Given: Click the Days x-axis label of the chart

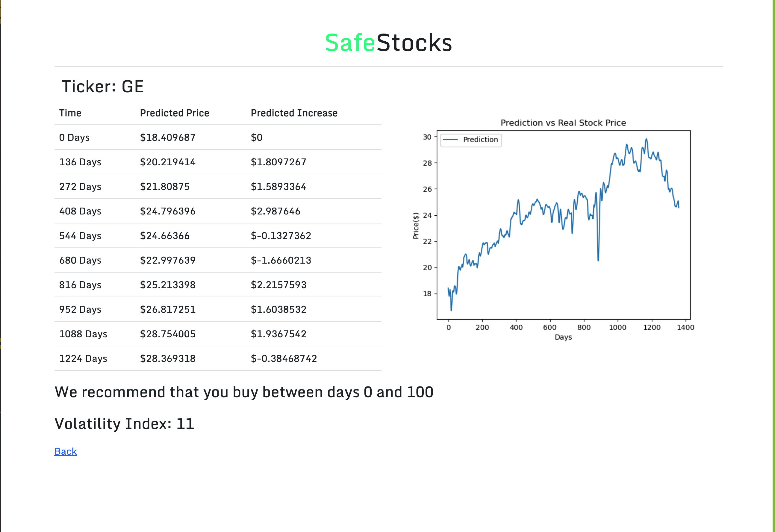Looking at the screenshot, I should (x=563, y=337).
